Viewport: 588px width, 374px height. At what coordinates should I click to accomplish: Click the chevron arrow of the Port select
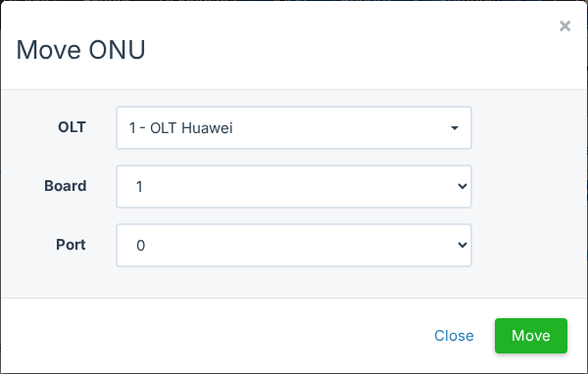pos(463,245)
